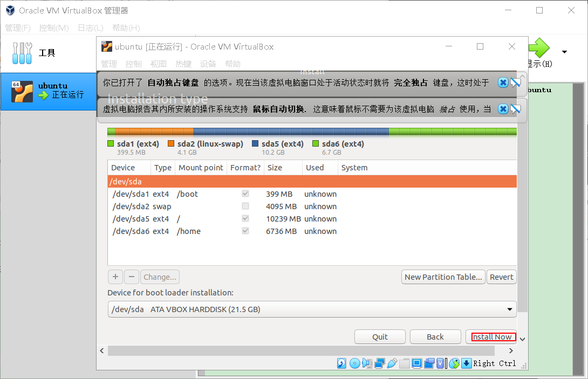Click the horizontal scrollbar track in VM window
Image resolution: width=588 pixels, height=379 pixels.
pyautogui.click(x=301, y=350)
